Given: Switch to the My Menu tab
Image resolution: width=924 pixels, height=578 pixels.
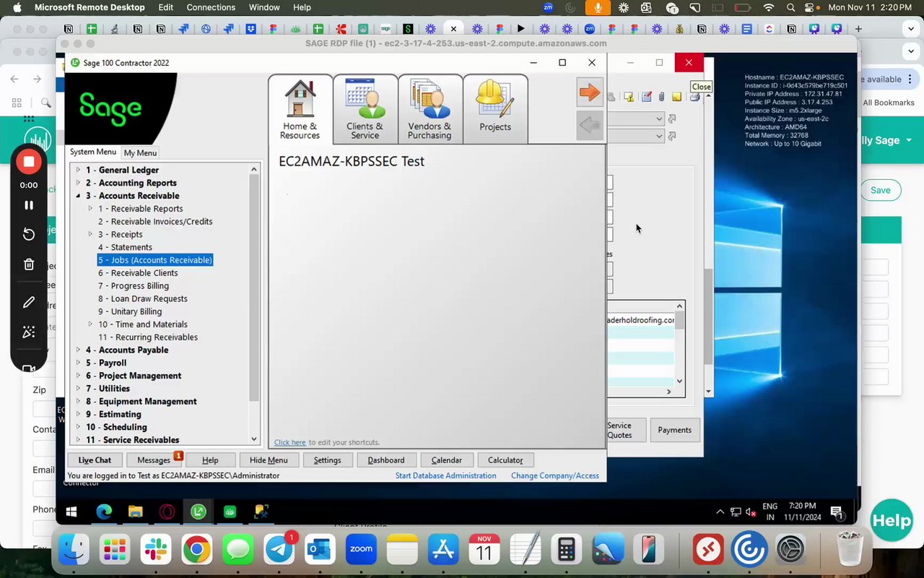Looking at the screenshot, I should coord(140,152).
